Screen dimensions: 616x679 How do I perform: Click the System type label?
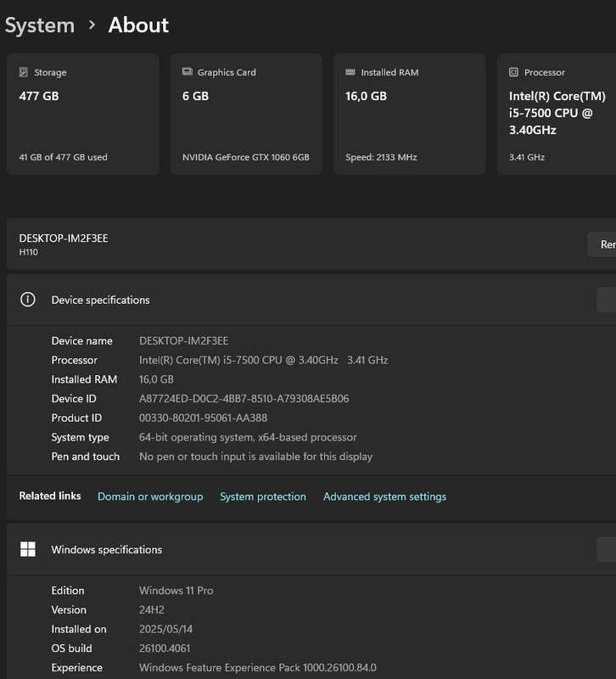(80, 437)
